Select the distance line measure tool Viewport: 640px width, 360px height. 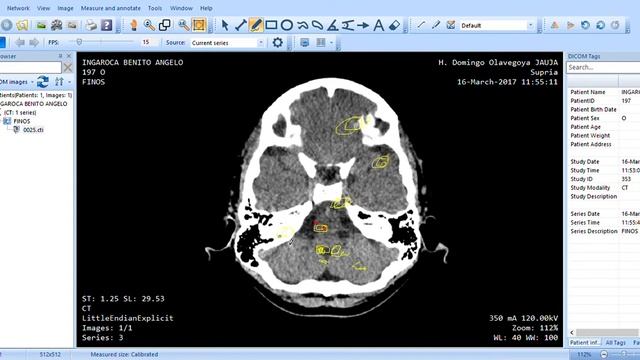point(240,25)
